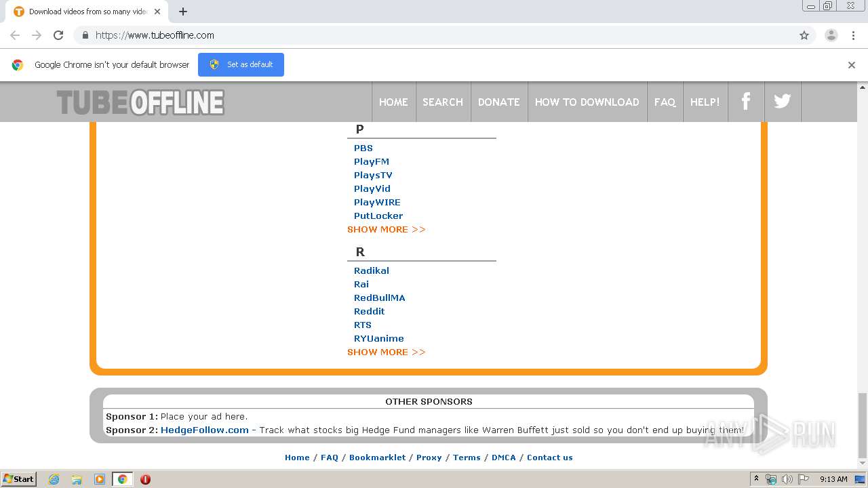Click the Chrome forward arrow
The width and height of the screenshot is (868, 488).
click(x=37, y=35)
